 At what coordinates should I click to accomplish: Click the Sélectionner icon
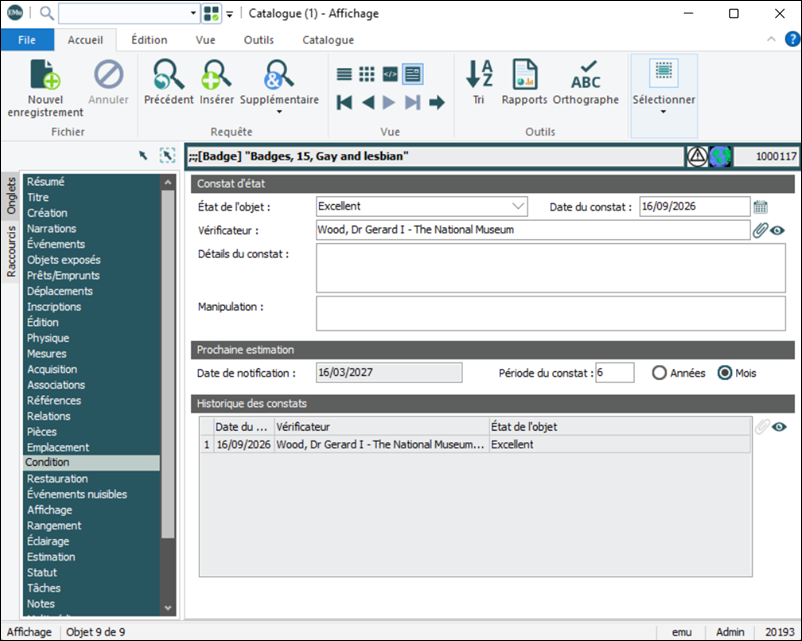click(x=663, y=72)
